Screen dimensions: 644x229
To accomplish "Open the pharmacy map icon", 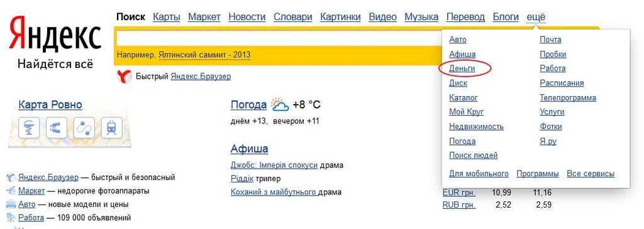I will click(x=29, y=128).
